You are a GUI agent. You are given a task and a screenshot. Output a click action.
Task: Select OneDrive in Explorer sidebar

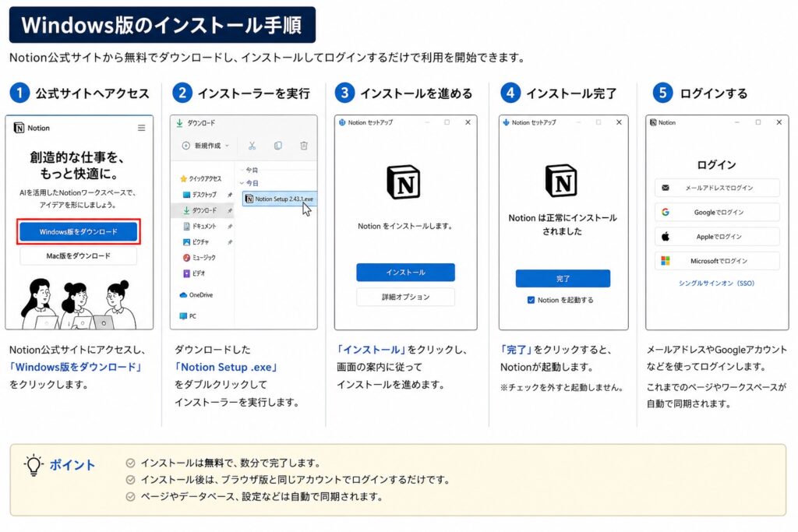(x=196, y=295)
